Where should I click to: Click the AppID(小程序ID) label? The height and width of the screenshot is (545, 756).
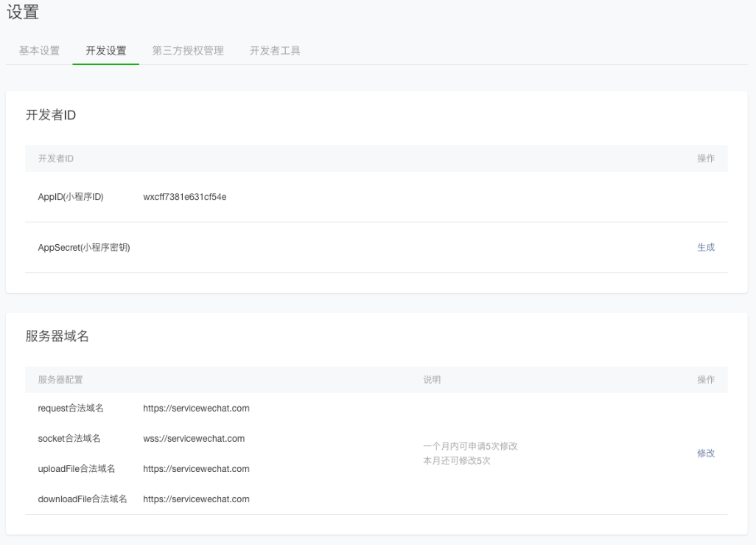click(71, 197)
